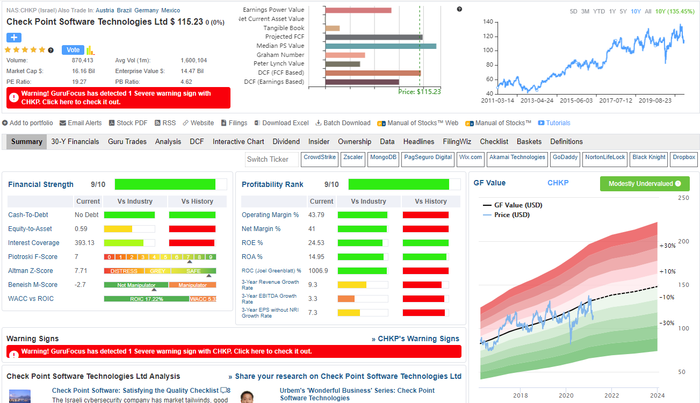Click the top red severe warning banner

pyautogui.click(x=118, y=98)
